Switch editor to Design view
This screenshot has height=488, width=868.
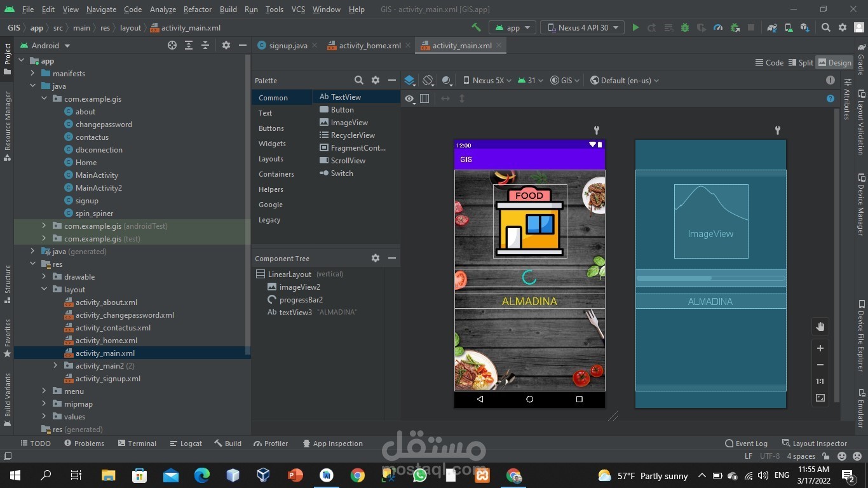[834, 62]
